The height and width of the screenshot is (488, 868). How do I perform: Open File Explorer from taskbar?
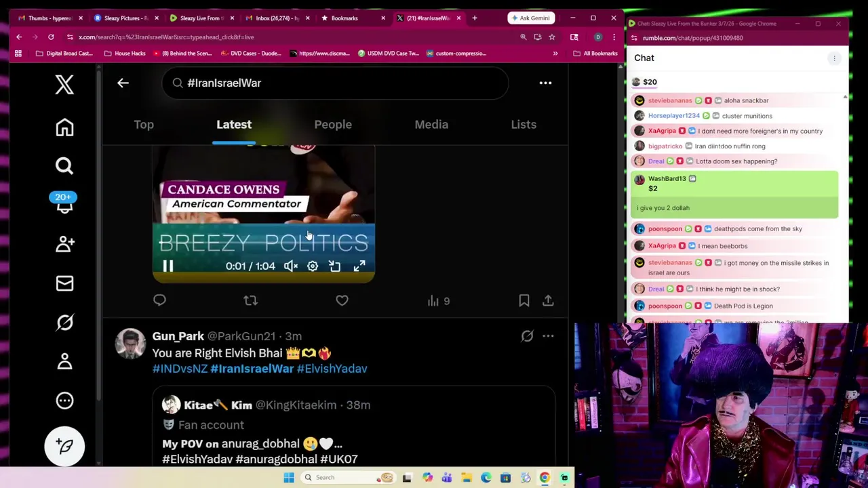[x=467, y=478]
